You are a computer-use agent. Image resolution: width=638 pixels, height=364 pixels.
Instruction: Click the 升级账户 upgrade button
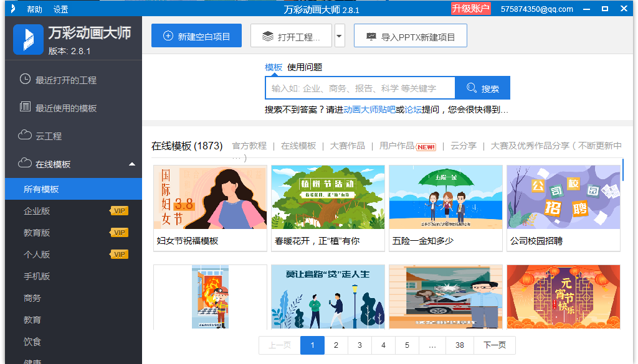click(x=470, y=9)
